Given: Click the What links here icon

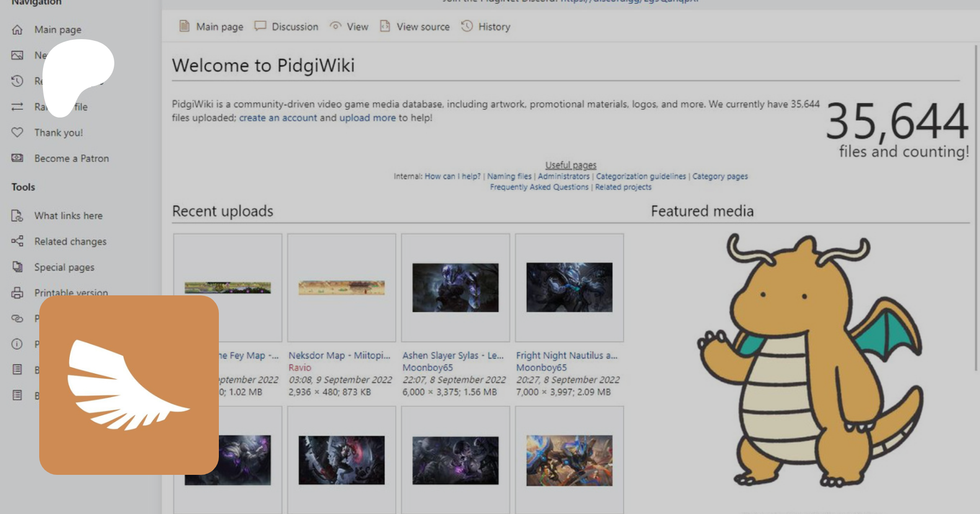Looking at the screenshot, I should click(x=17, y=215).
